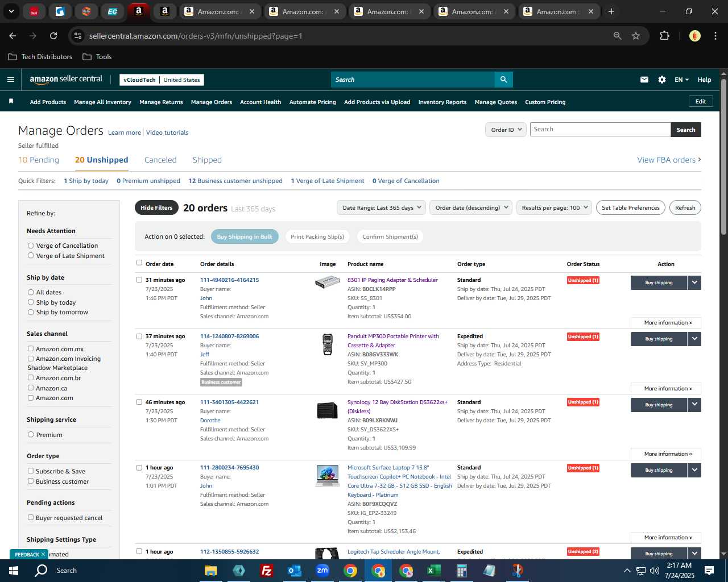
Task: Open order 114-1240807-8269006 link
Action: click(x=229, y=336)
